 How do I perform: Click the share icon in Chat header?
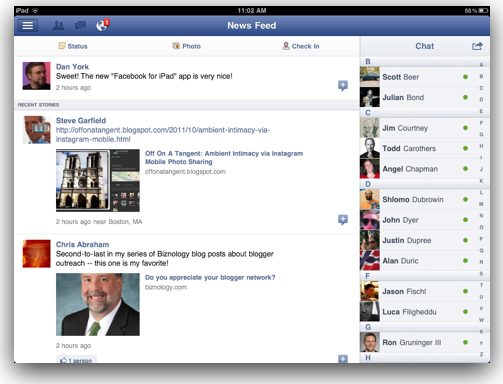point(477,46)
